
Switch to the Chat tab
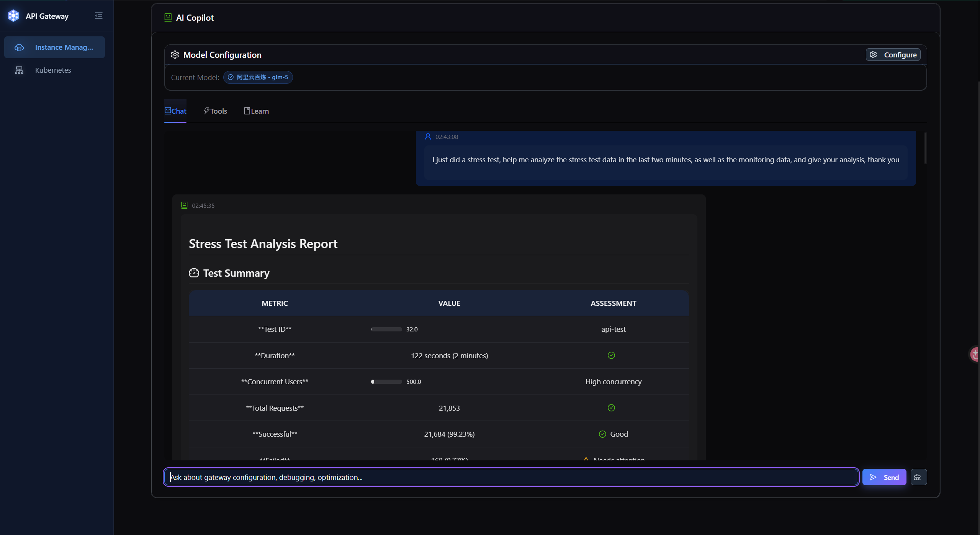pos(175,111)
